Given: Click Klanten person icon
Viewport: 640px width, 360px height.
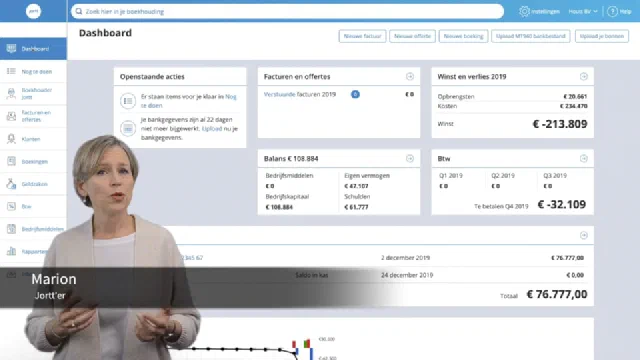Looking at the screenshot, I should [11, 139].
